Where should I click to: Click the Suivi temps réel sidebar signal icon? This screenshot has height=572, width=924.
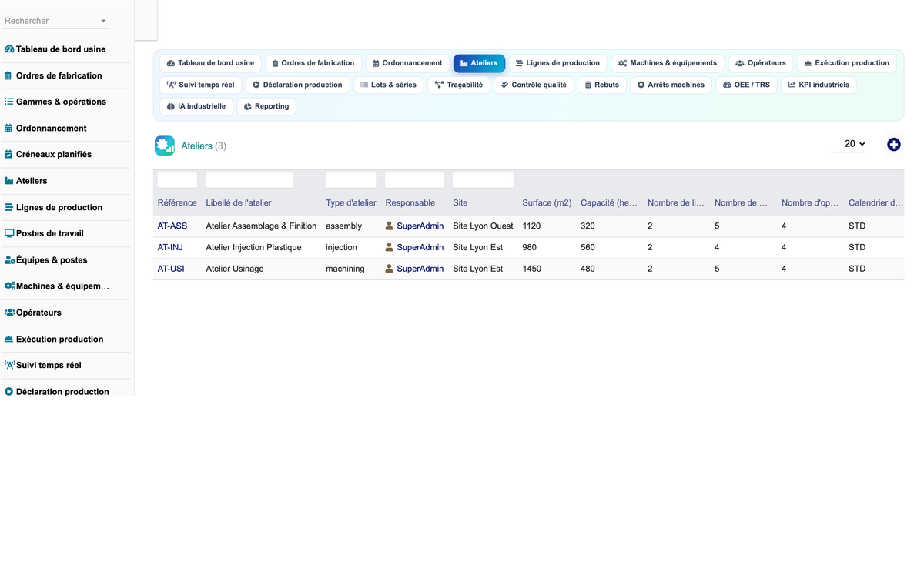tap(10, 365)
